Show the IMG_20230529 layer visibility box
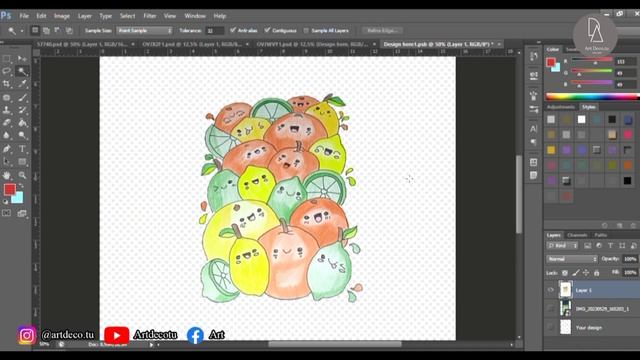Screen dimensions: 640x360 [551, 309]
